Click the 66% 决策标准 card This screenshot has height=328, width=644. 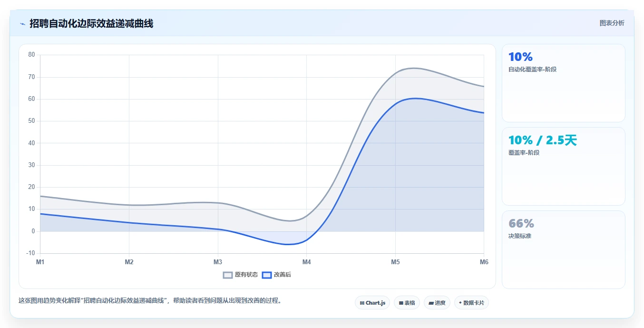[x=564, y=249]
